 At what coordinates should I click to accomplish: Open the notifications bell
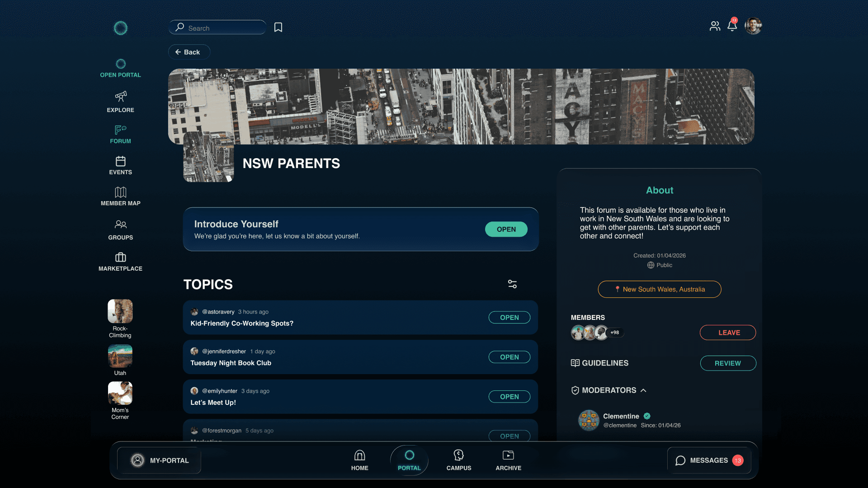pos(732,26)
